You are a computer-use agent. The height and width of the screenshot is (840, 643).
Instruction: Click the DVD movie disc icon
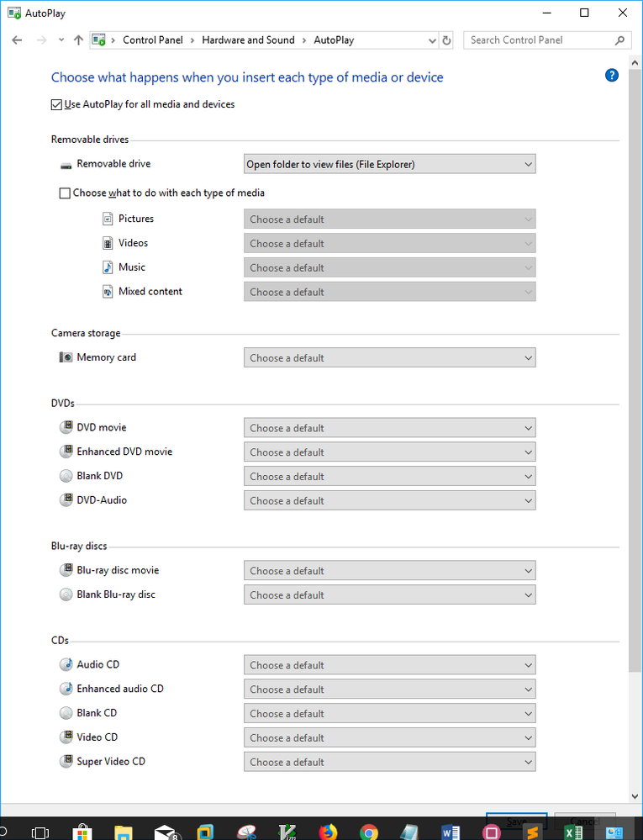[x=66, y=427]
